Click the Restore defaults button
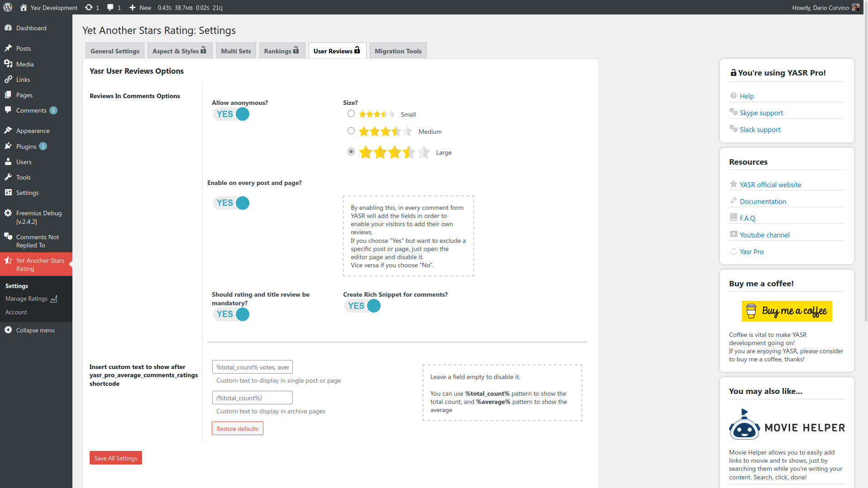Viewport: 868px width, 488px height. 238,428
